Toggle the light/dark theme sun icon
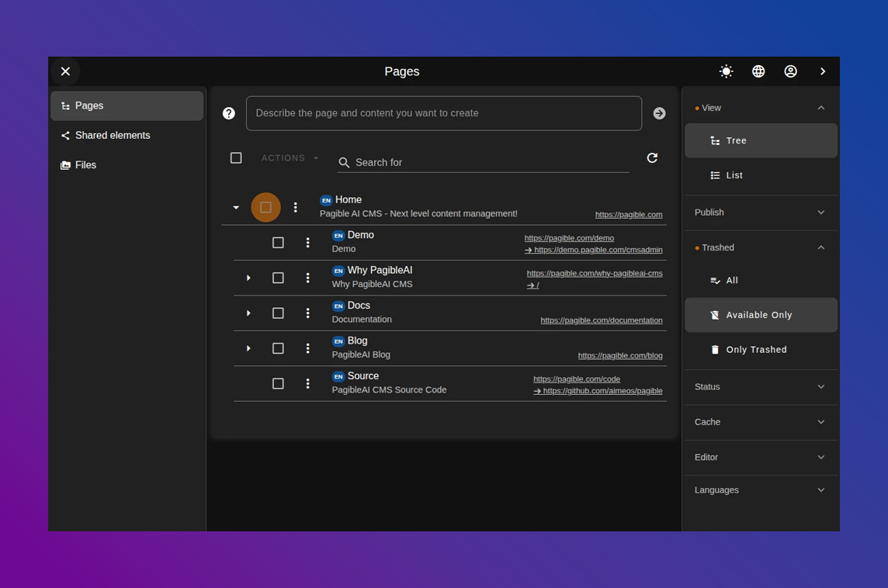888x588 pixels. (726, 71)
